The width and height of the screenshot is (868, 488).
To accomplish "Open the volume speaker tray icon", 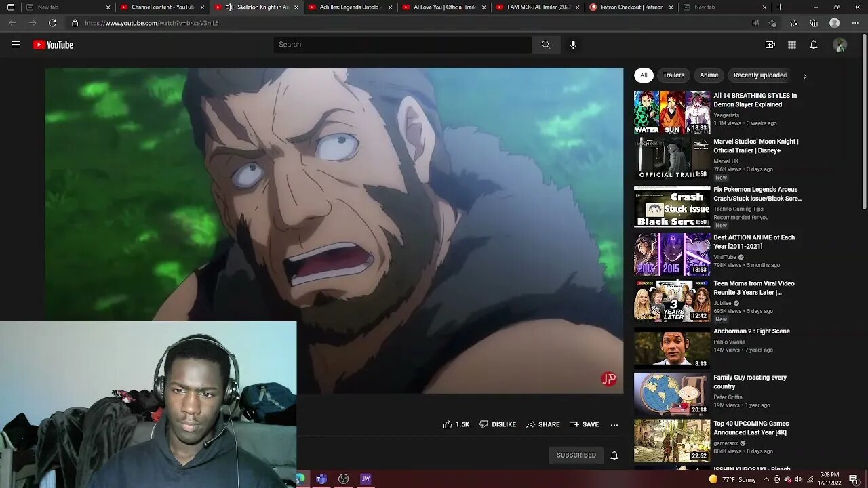I will pyautogui.click(x=798, y=479).
